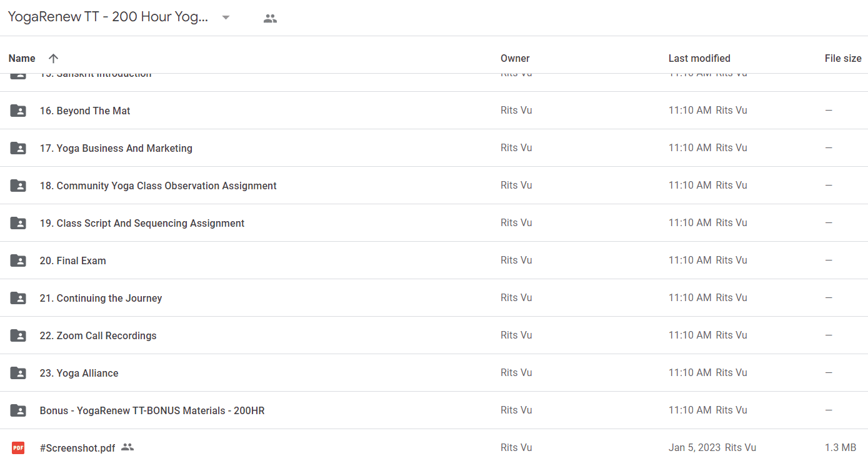This screenshot has width=868, height=466.
Task: Select the '#Screenshot.pdf' file name
Action: [x=77, y=448]
